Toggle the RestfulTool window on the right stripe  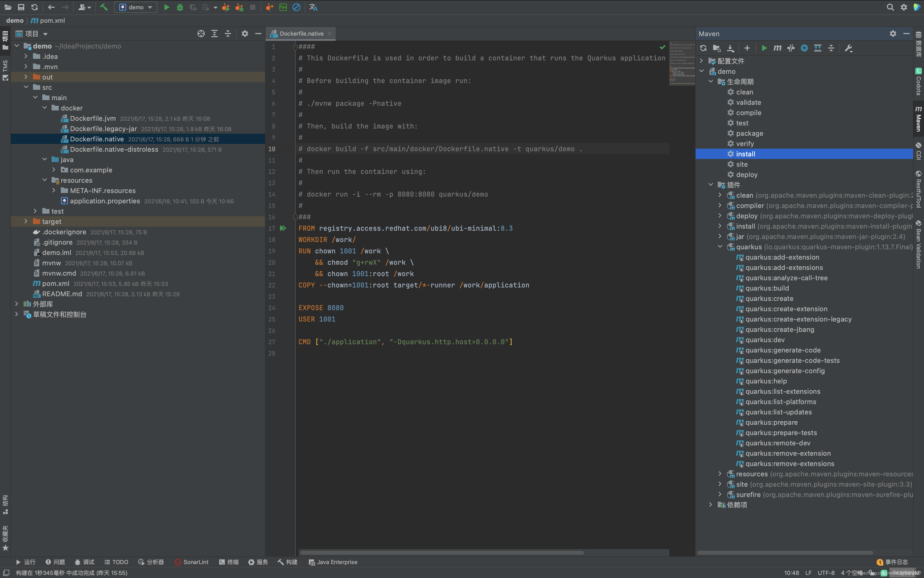pos(919,189)
